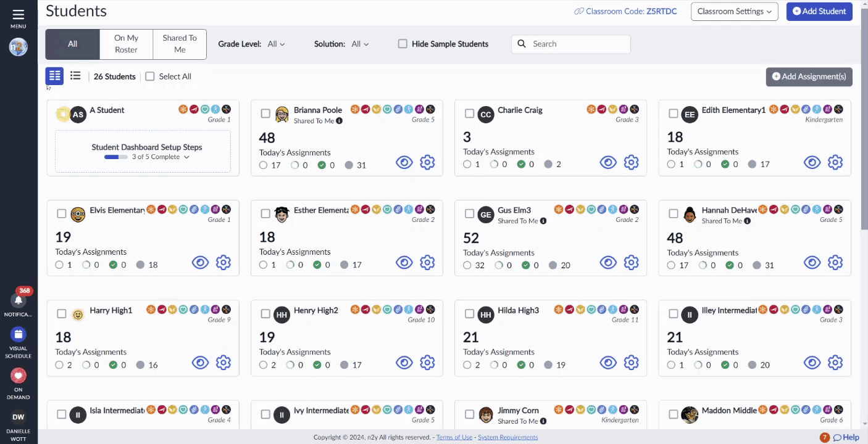This screenshot has height=444, width=868.
Task: Open the On Demand heart icon
Action: pyautogui.click(x=19, y=375)
